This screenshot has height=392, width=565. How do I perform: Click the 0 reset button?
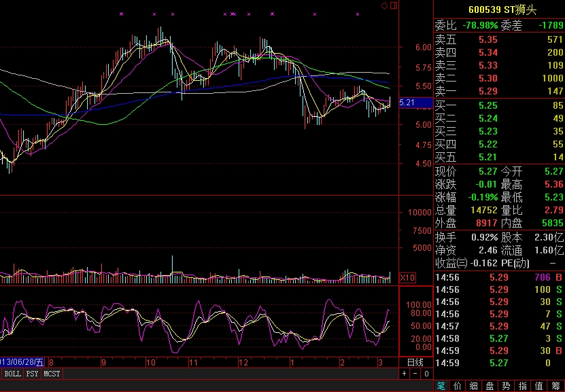click(x=426, y=374)
